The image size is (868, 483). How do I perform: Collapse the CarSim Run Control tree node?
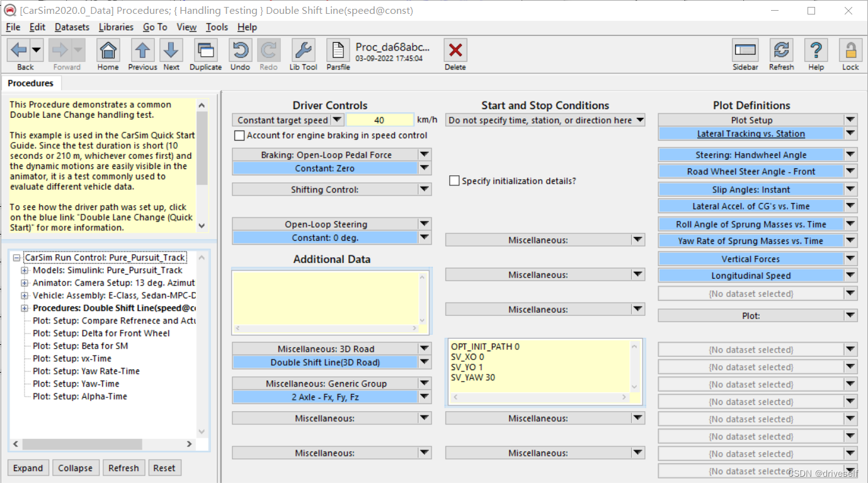16,258
